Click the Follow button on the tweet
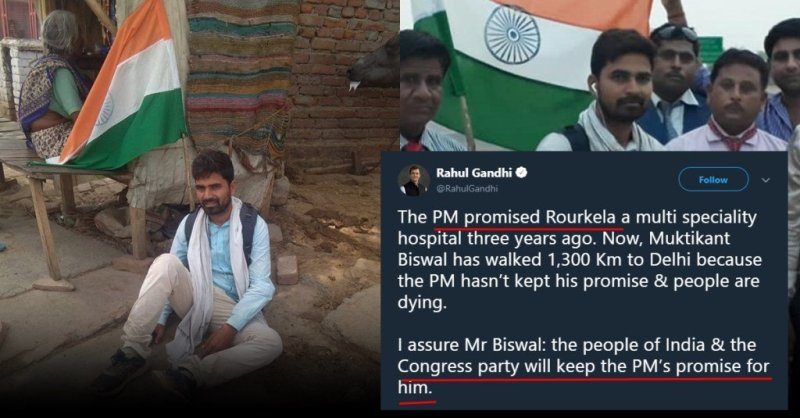 pyautogui.click(x=713, y=180)
